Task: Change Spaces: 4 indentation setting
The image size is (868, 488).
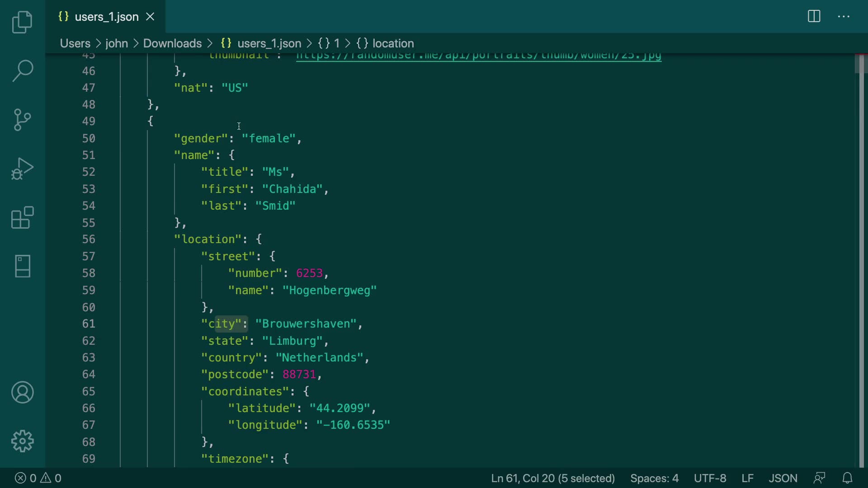Action: click(654, 478)
